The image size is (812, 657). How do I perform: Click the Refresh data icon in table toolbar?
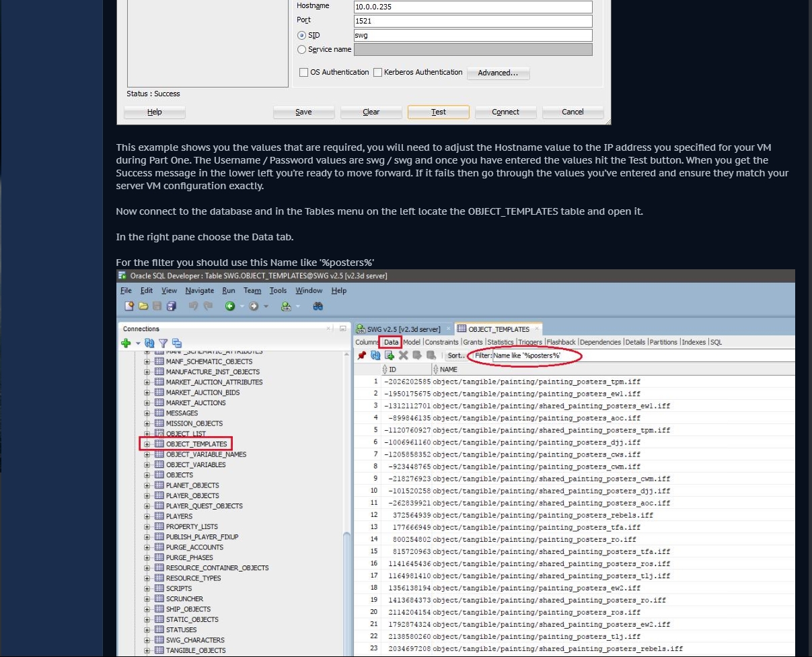(x=376, y=355)
